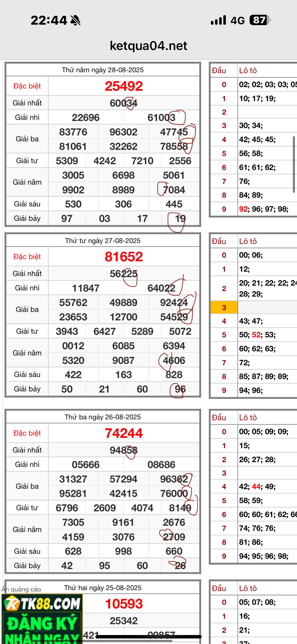
Task: Open the Thứ hai ngày 25-08-2025 header
Action: click(103, 588)
